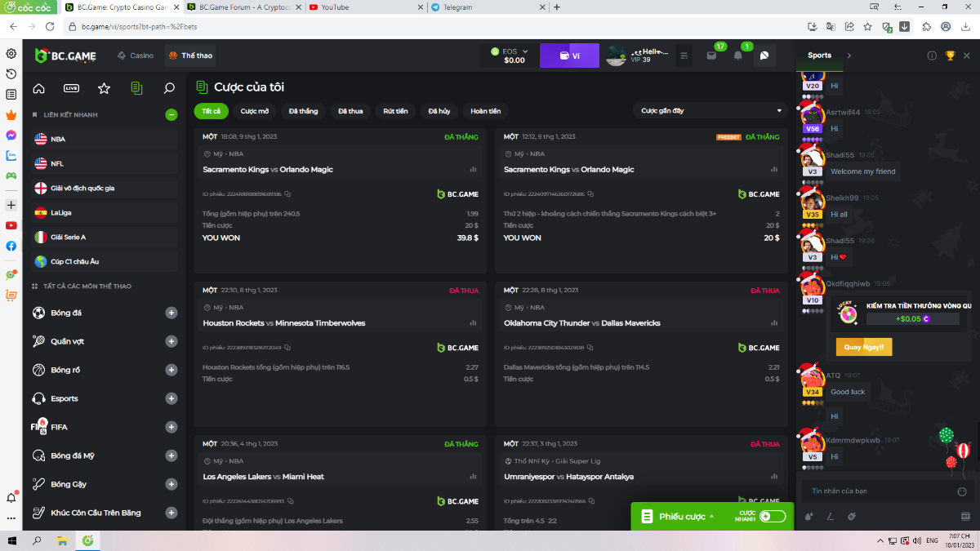The height and width of the screenshot is (551, 980).
Task: Switch to the Casino tab
Action: (x=136, y=56)
